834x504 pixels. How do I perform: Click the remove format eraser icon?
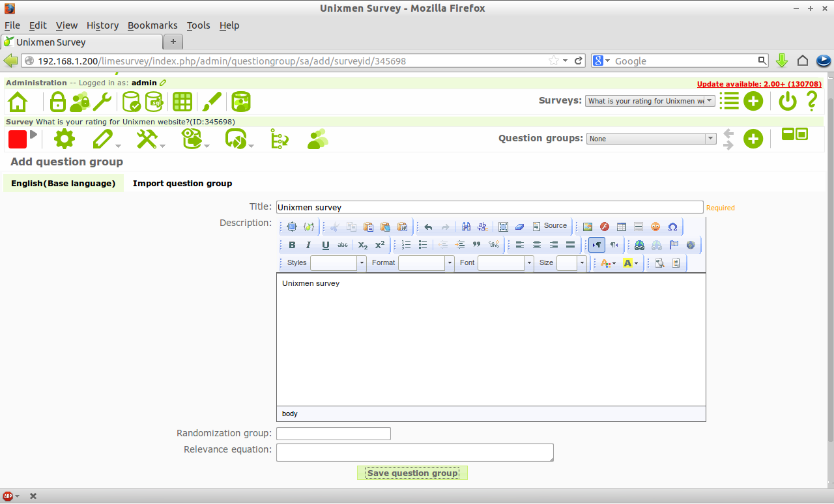point(519,227)
